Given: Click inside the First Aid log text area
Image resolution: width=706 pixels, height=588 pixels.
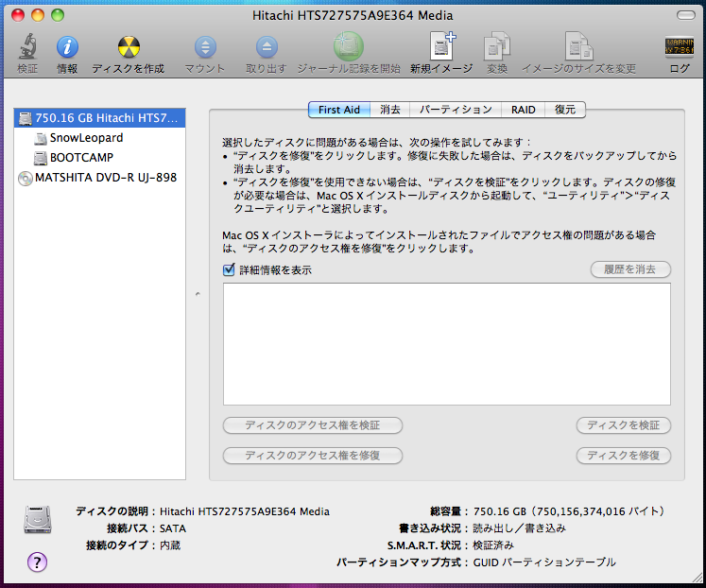Looking at the screenshot, I should 447,344.
